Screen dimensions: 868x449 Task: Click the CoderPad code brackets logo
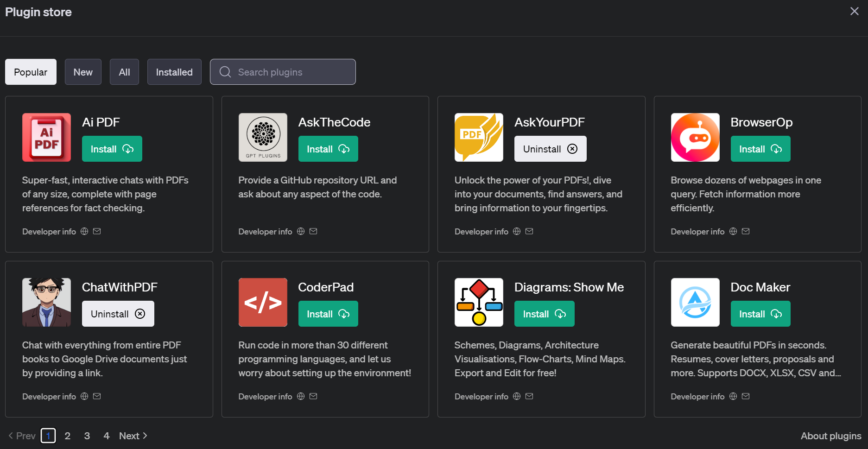pyautogui.click(x=263, y=302)
